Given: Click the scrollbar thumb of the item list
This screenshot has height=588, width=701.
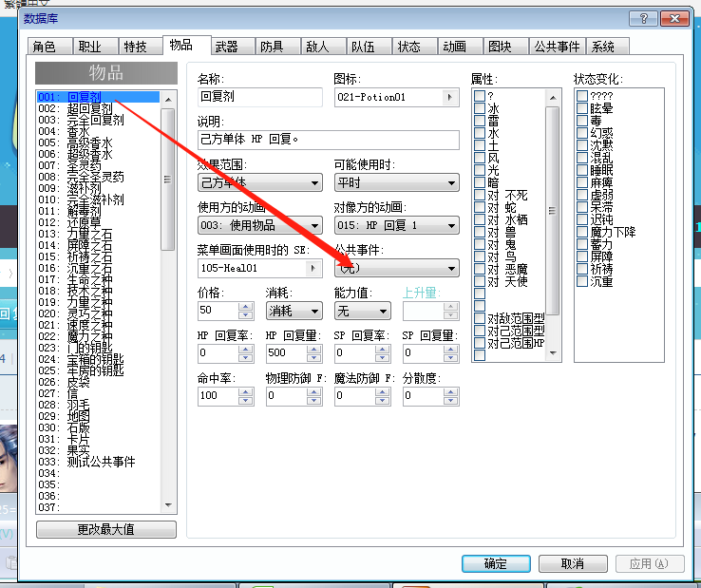Looking at the screenshot, I should (167, 179).
